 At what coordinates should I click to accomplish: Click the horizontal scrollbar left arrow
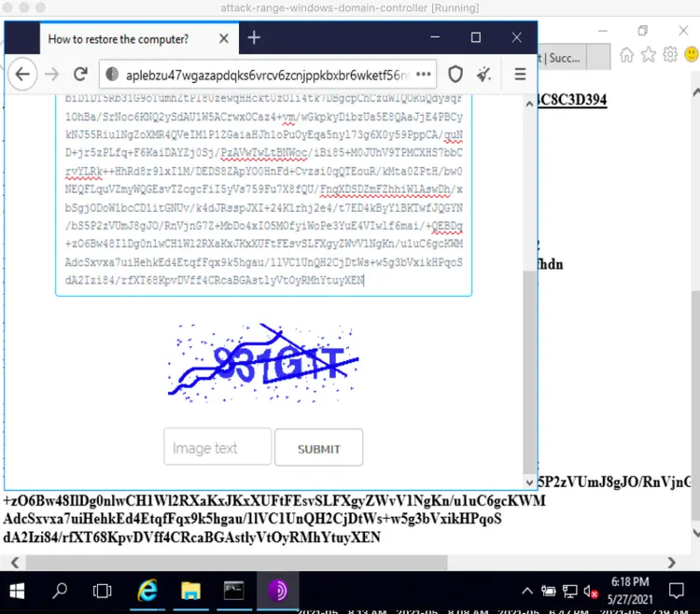[15, 563]
